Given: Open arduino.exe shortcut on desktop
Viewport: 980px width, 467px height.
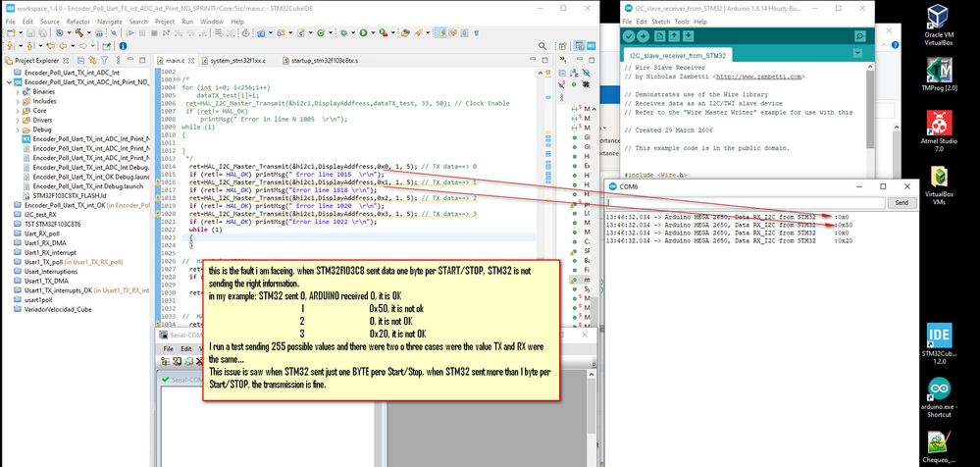Looking at the screenshot, I should click(939, 397).
